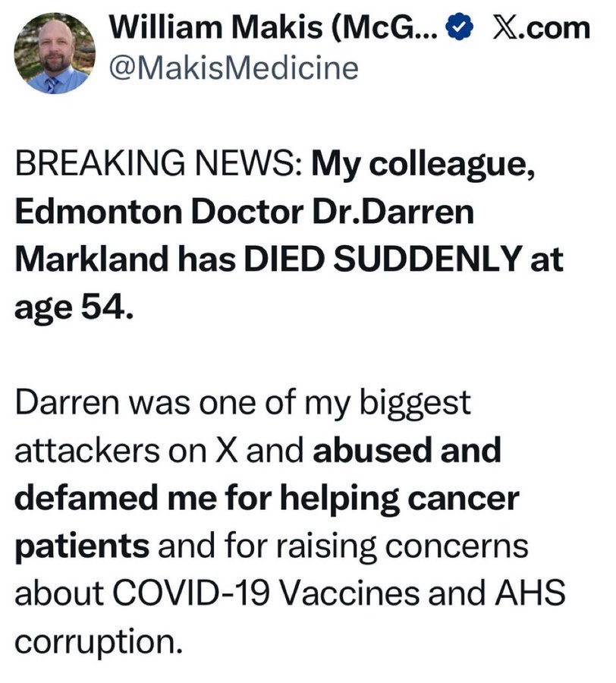616x683 pixels.
Task: Click the 'Edmonton Doctor' bold text
Action: click(x=144, y=212)
